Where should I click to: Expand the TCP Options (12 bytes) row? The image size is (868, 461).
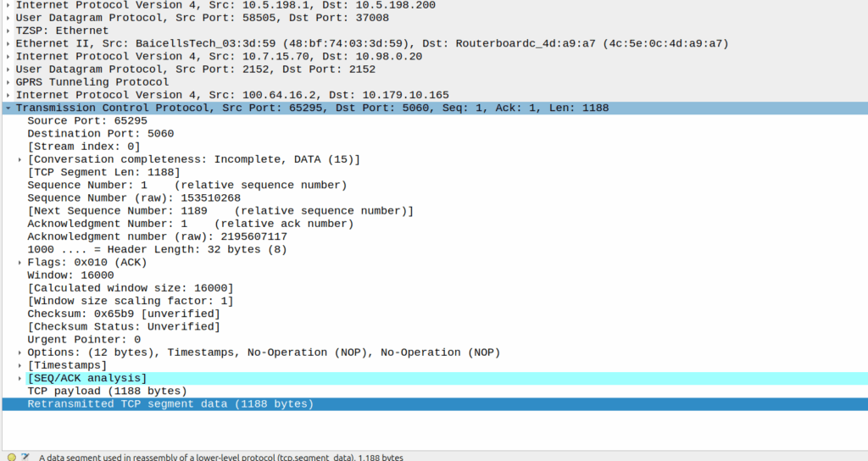[20, 353]
